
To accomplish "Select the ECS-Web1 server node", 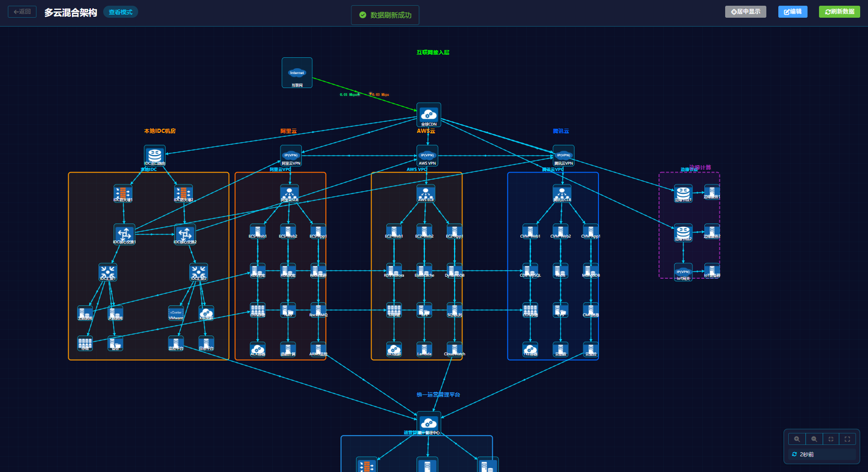I will click(258, 231).
